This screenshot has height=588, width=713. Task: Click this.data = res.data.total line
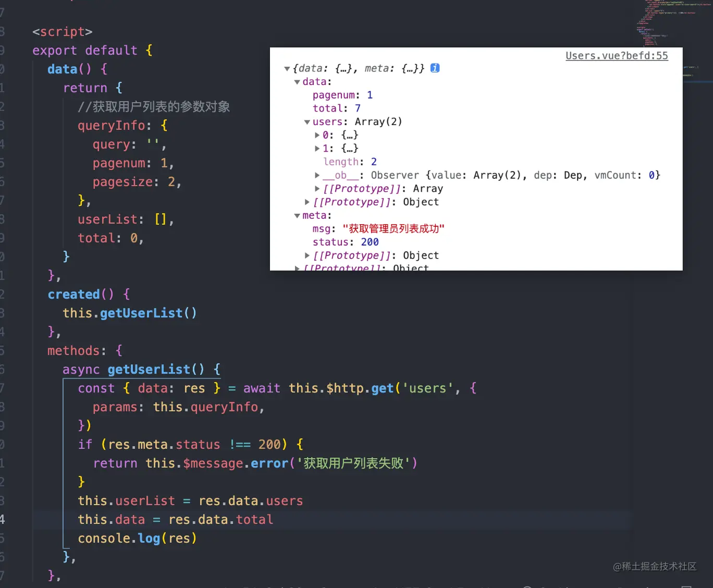tap(176, 520)
